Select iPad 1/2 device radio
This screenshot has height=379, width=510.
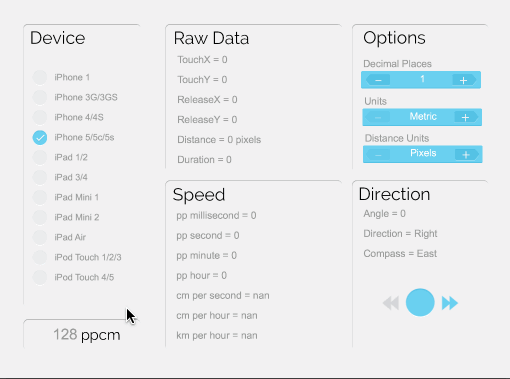point(40,157)
